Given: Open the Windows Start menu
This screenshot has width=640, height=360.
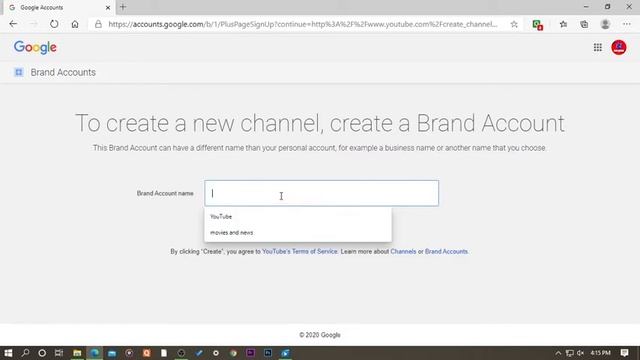Looking at the screenshot, I should click(8, 353).
